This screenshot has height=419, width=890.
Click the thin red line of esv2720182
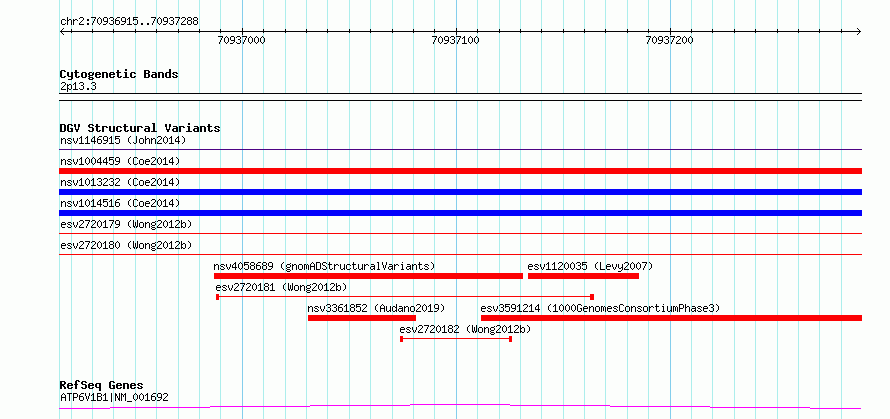click(x=456, y=339)
